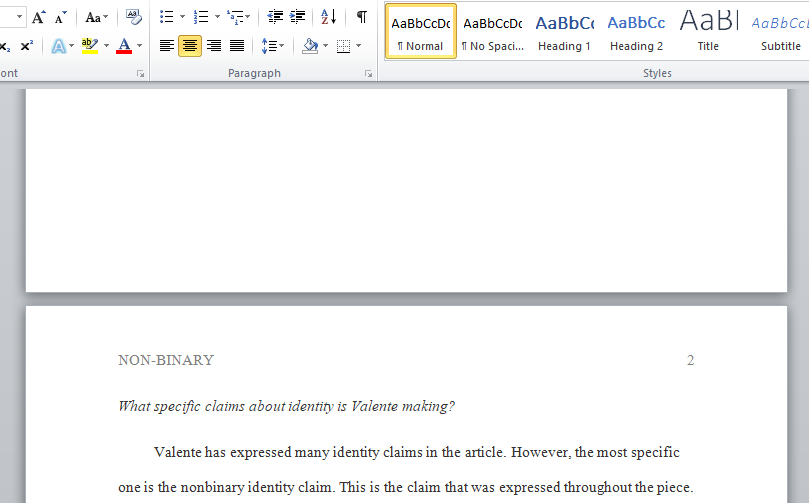Viewport: 809px width, 503px height.
Task: Apply red font color
Action: point(124,46)
